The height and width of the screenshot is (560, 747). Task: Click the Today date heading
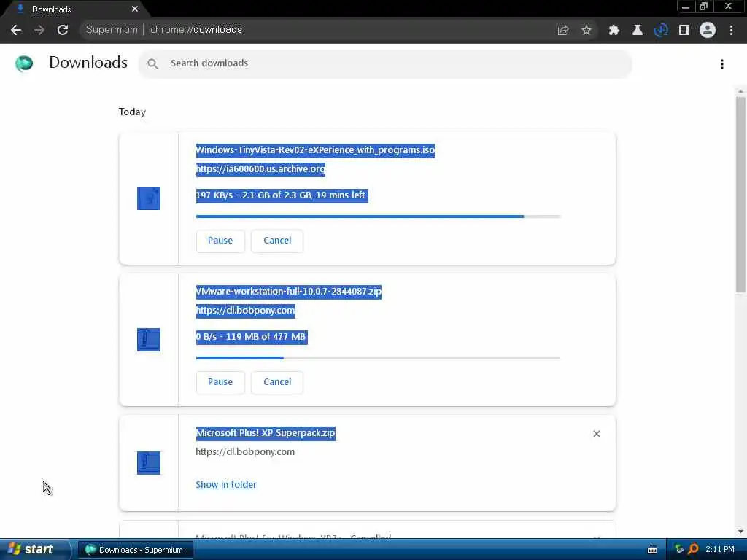click(133, 112)
